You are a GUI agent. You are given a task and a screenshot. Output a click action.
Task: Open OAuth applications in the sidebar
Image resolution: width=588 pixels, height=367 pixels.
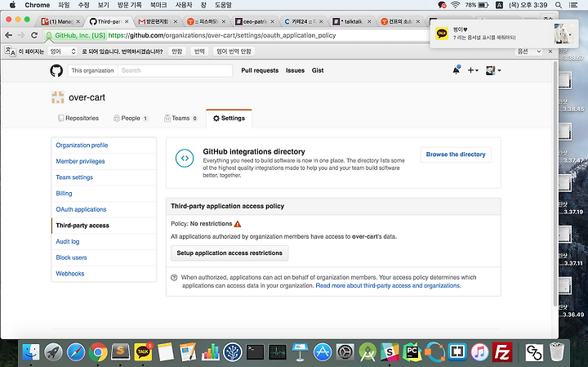[x=104, y=209]
